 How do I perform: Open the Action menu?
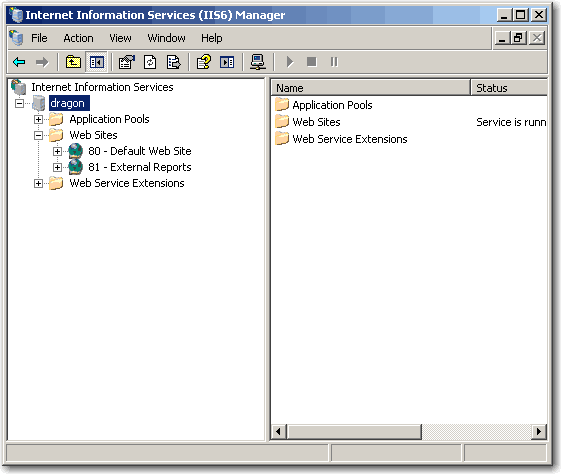pos(78,38)
